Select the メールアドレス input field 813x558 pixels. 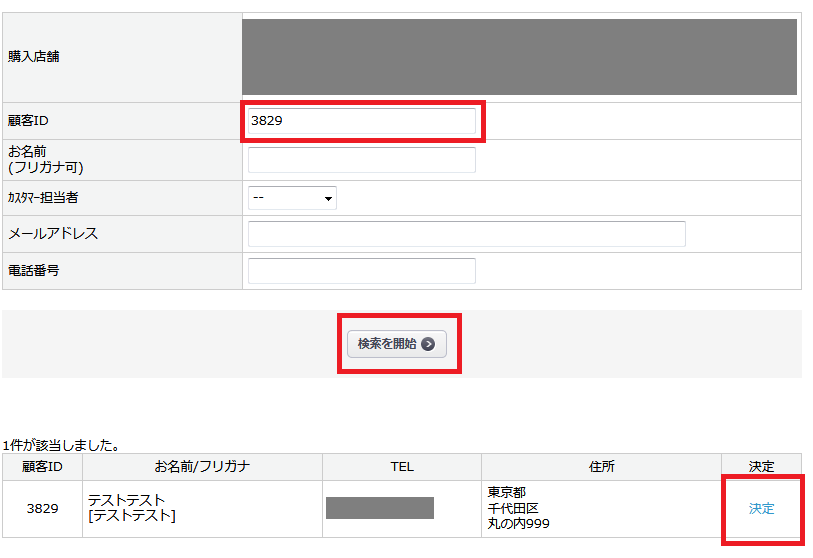coord(466,234)
